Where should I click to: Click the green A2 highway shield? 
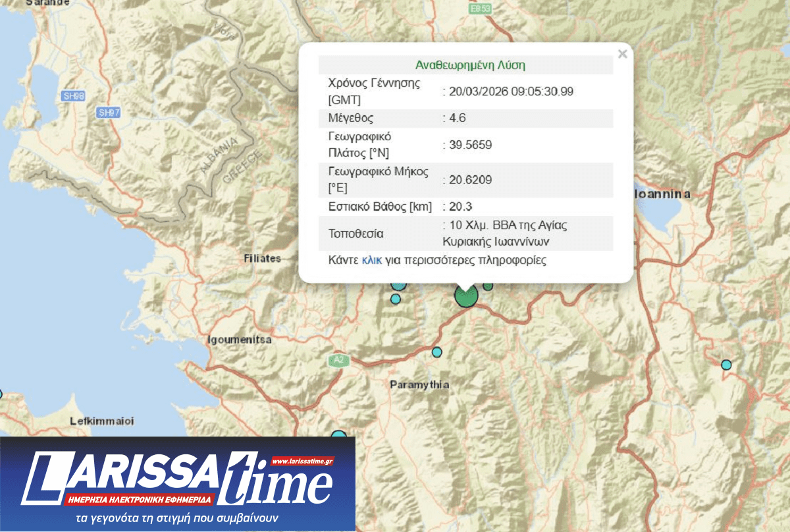click(x=338, y=360)
